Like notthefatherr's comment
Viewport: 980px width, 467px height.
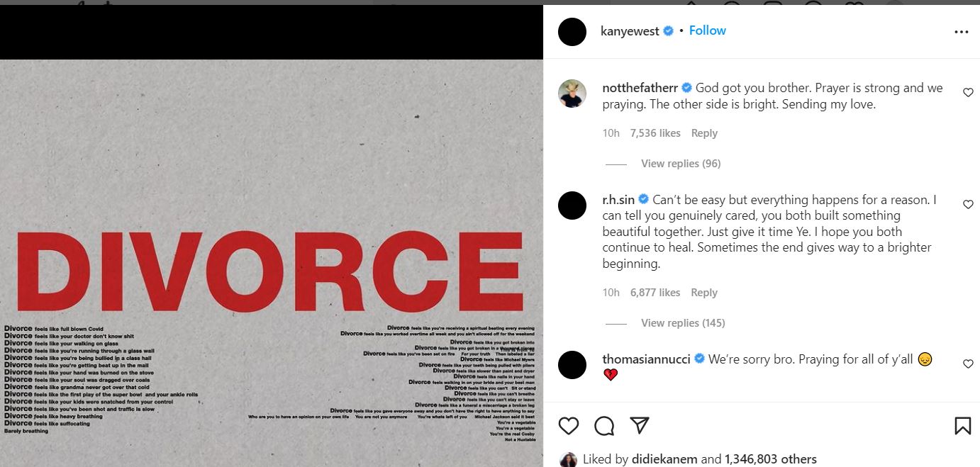[968, 93]
